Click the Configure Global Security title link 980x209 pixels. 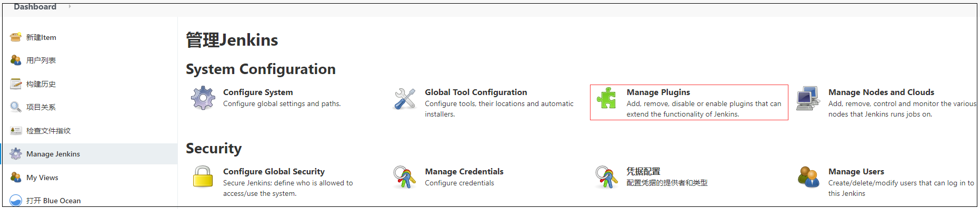[x=274, y=171]
